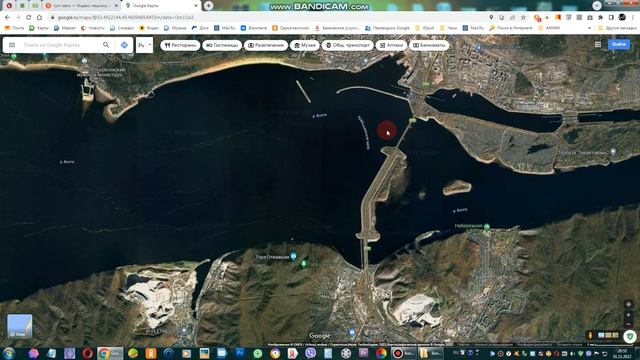
Task: Filter map by Развлечения chip
Action: [266, 45]
